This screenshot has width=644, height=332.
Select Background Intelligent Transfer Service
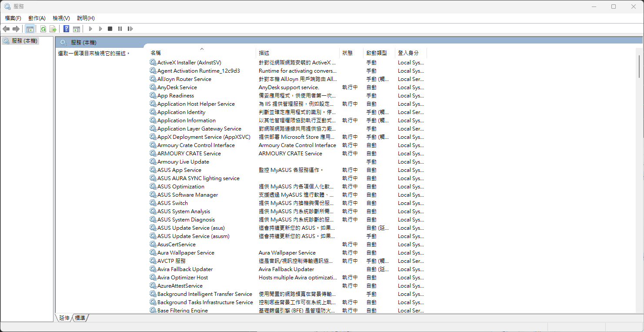[x=205, y=294]
